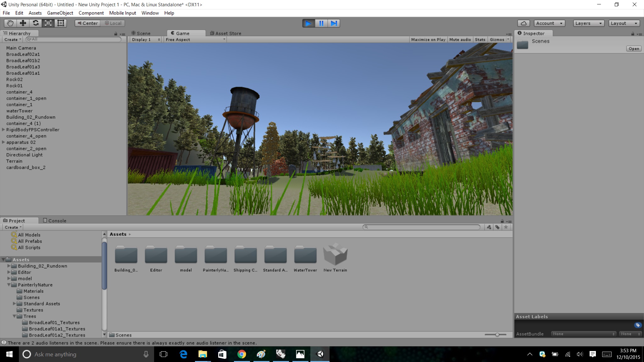
Task: Toggle Mute audio for Game view
Action: pyautogui.click(x=460, y=39)
